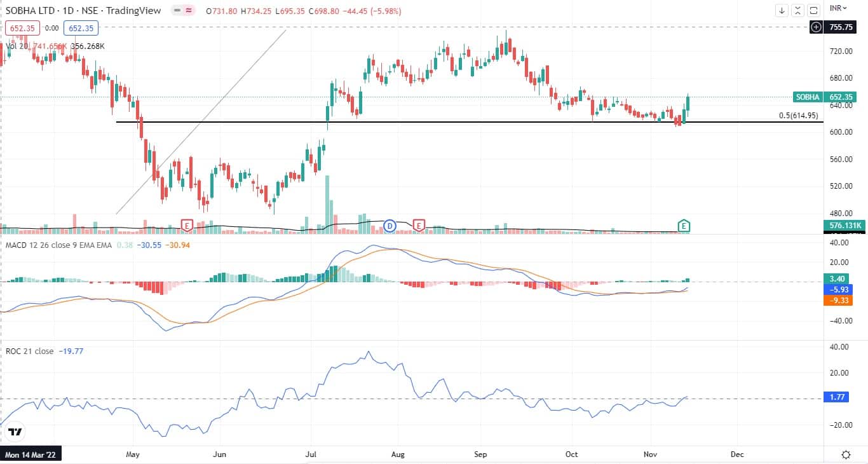Screen dimensions: 868x464
Task: Click the 720.00 price axis label
Action: pyautogui.click(x=841, y=51)
